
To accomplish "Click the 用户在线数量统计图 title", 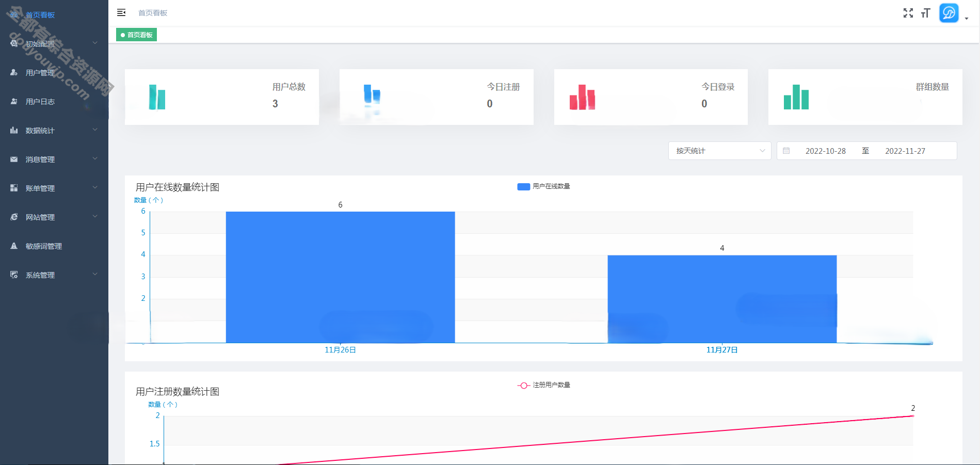I will click(178, 187).
